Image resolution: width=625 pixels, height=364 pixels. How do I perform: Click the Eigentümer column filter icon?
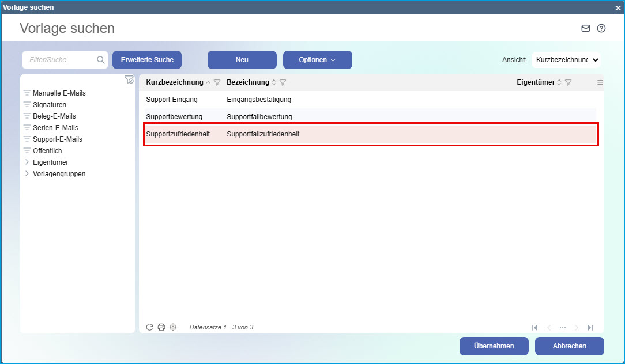[568, 83]
